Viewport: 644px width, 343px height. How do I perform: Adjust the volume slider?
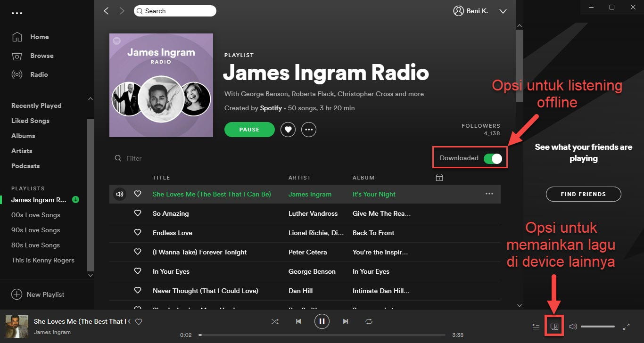click(x=598, y=326)
